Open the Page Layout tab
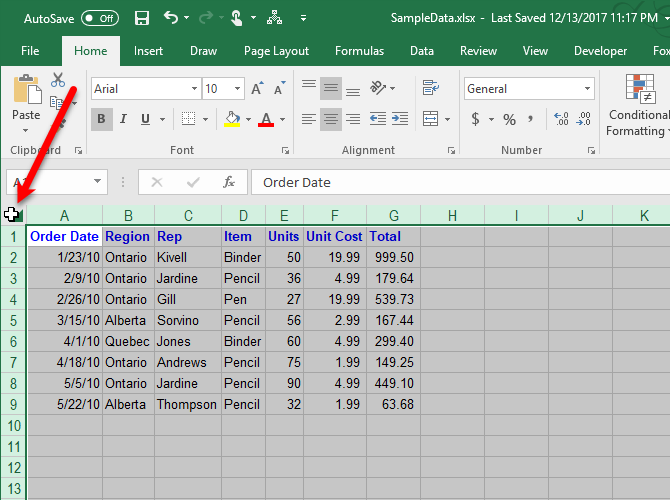This screenshot has width=670, height=500. pos(276,51)
